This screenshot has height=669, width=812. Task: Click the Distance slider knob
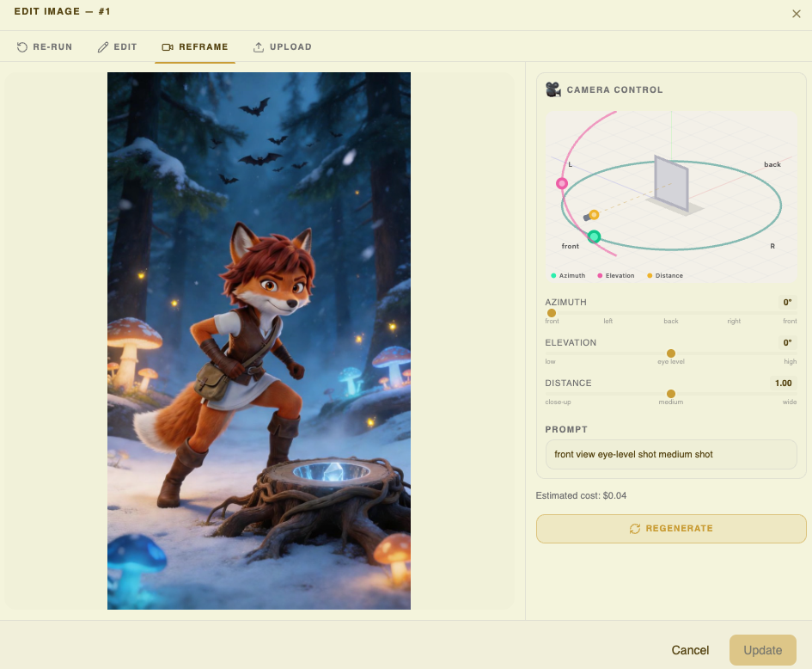click(671, 394)
